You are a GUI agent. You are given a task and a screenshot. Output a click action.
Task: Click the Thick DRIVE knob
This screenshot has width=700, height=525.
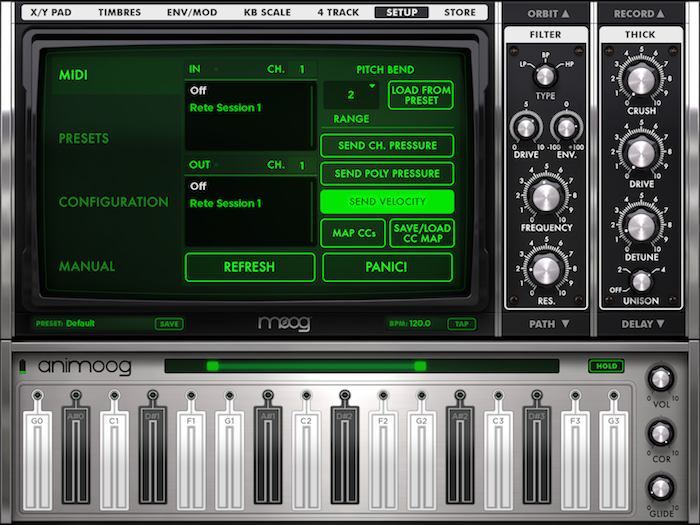point(641,153)
